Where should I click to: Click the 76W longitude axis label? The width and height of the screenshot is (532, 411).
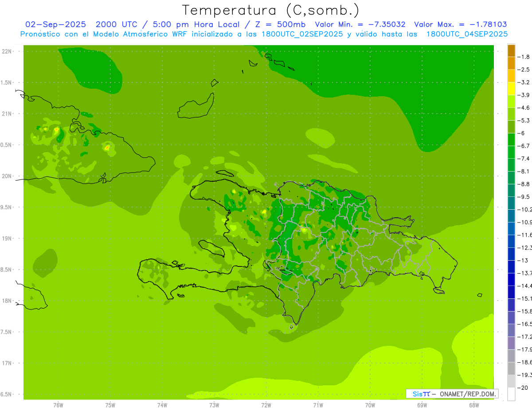pos(58,405)
